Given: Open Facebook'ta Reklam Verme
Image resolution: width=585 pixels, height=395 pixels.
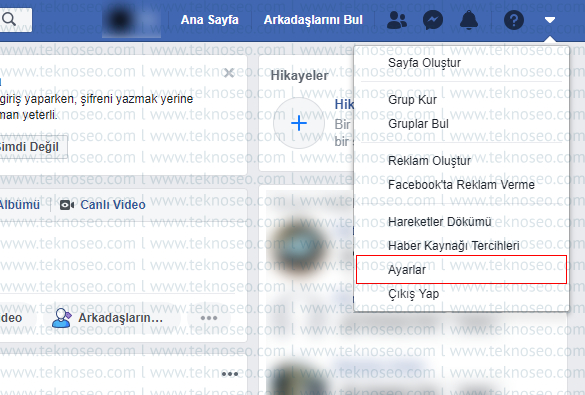Looking at the screenshot, I should tap(462, 185).
